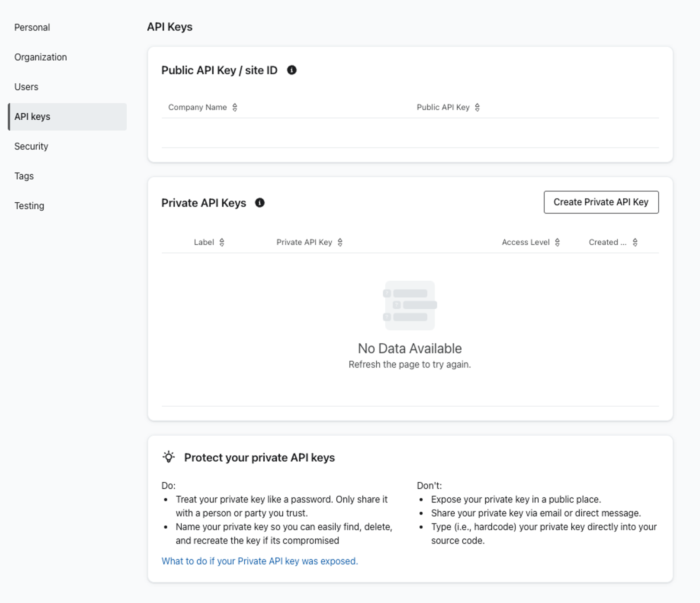Viewport: 700px width, 603px height.
Task: Sort by Public API Key column arrows
Action: (477, 107)
